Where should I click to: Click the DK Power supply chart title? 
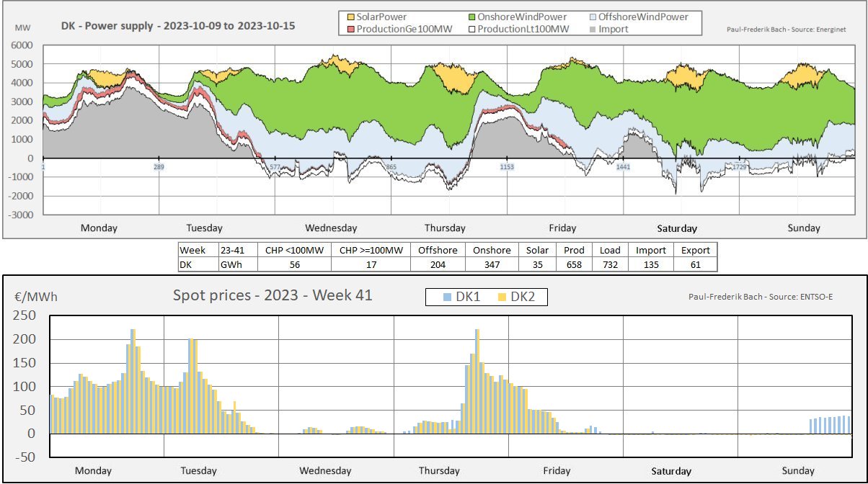tap(178, 26)
